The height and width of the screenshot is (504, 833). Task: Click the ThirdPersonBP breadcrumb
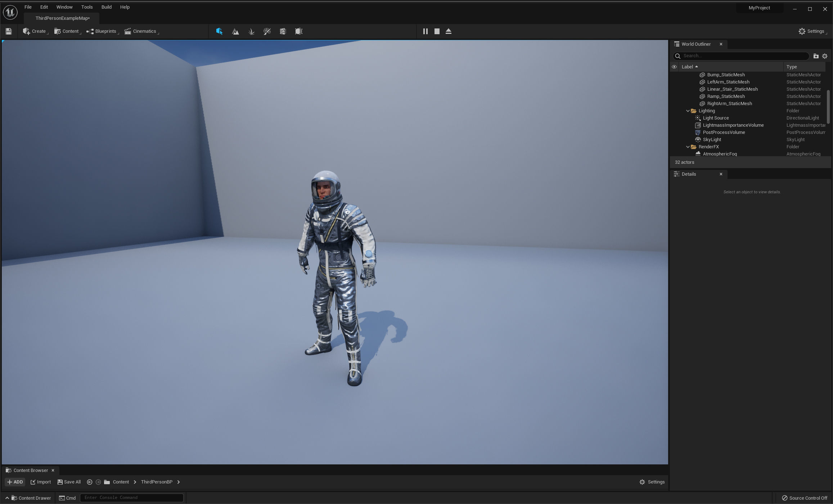click(x=157, y=482)
